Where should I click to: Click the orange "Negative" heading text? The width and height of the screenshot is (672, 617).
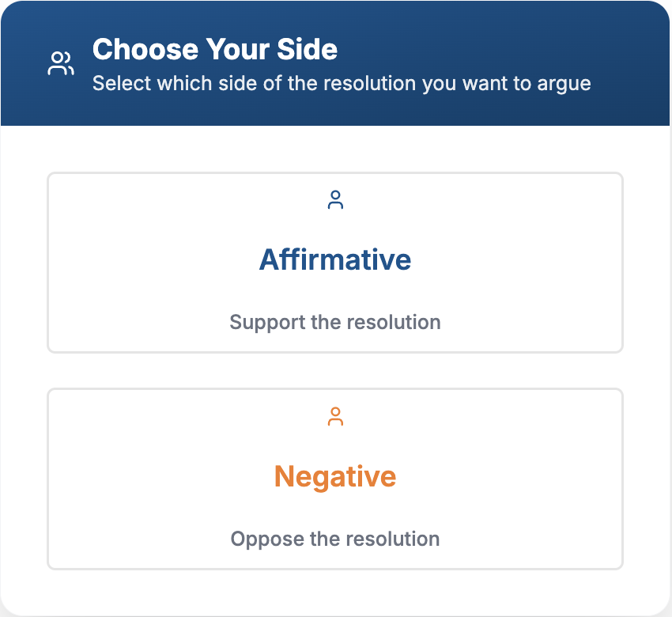click(335, 476)
